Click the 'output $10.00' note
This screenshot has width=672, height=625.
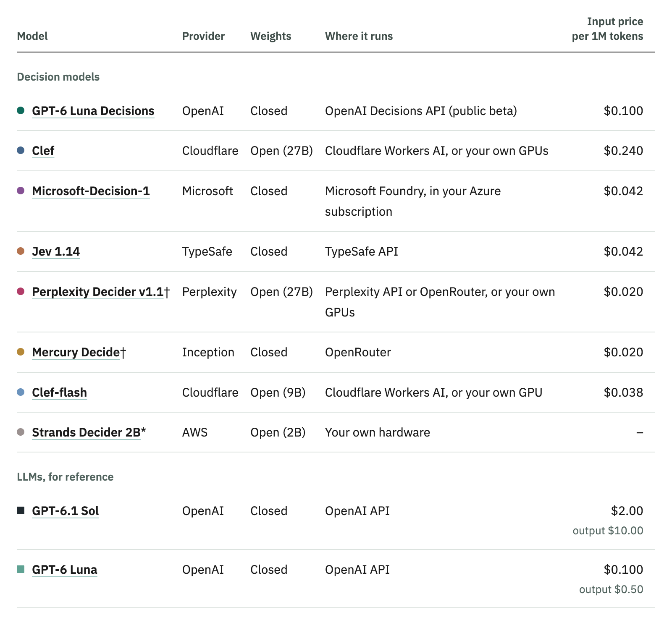pyautogui.click(x=608, y=531)
